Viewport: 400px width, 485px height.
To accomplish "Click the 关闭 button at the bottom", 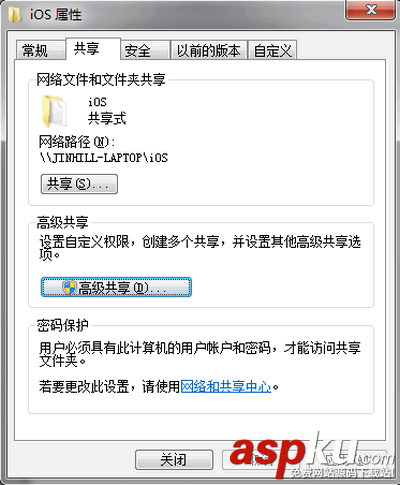I will [x=174, y=460].
